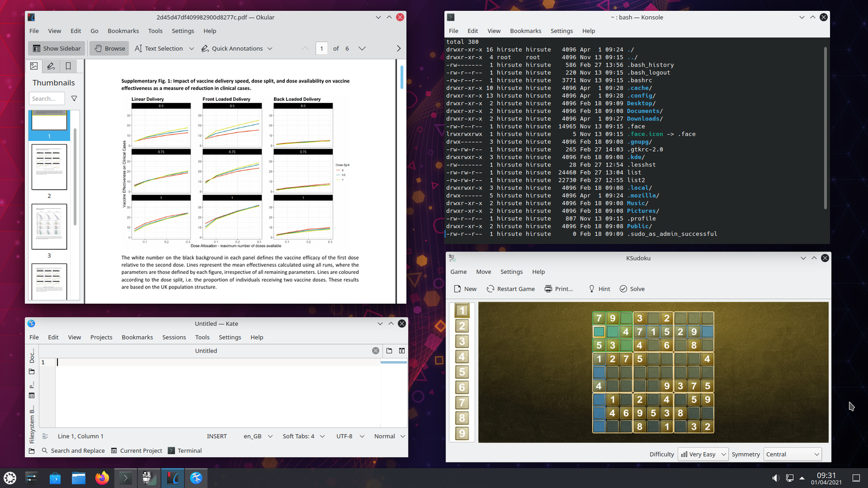Viewport: 868px width, 488px height.
Task: Click the Solve icon in KSudoku toolbar
Action: [623, 289]
